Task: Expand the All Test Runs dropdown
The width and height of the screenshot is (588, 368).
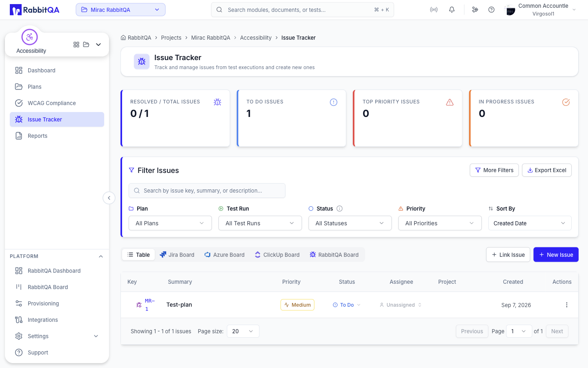Action: tap(260, 223)
